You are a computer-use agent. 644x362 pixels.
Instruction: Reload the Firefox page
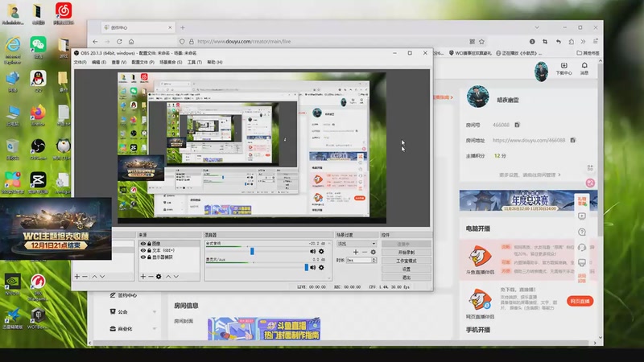point(119,42)
